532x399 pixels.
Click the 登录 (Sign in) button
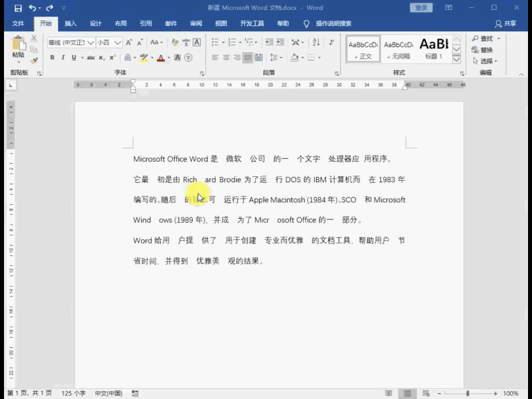click(421, 8)
